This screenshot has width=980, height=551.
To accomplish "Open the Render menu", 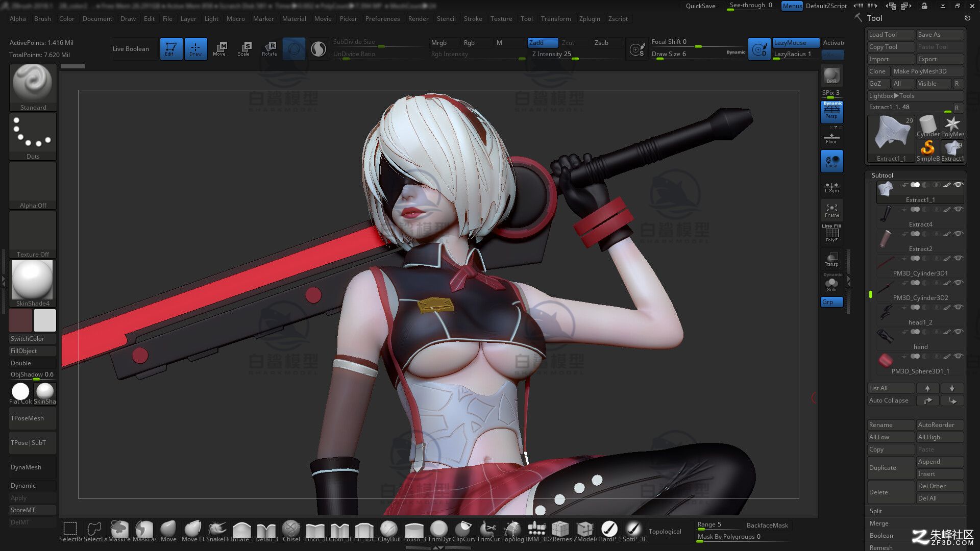I will coord(418,18).
